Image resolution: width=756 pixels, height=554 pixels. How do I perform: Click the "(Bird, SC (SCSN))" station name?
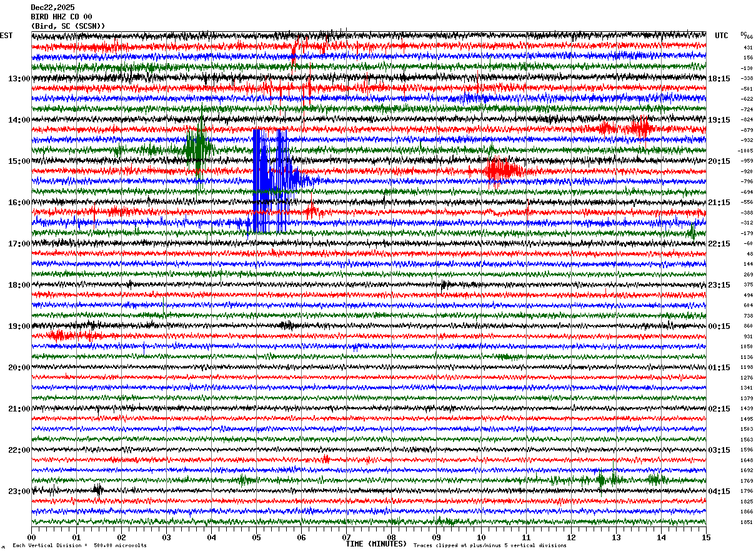click(x=68, y=26)
